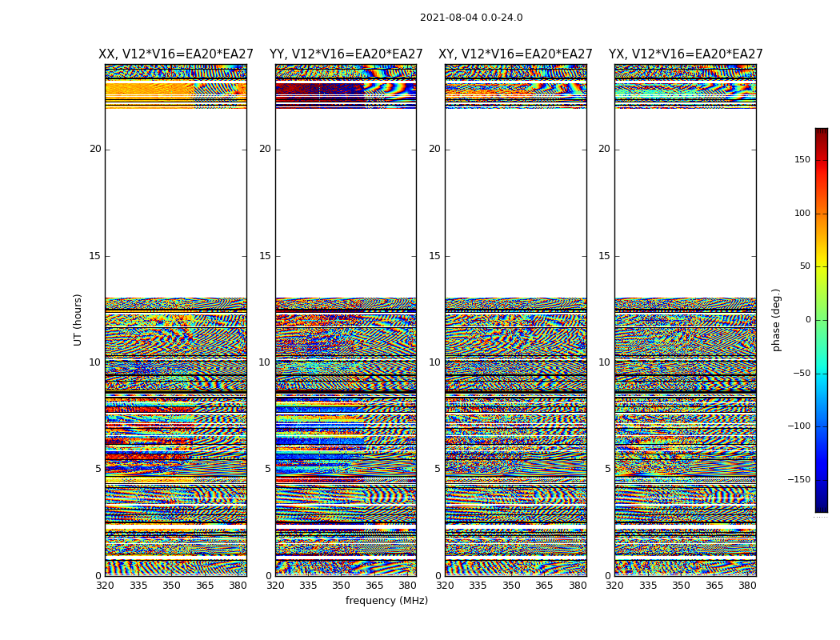This screenshot has height=640, width=840.
Task: Select the YY panel title text
Action: tap(346, 54)
